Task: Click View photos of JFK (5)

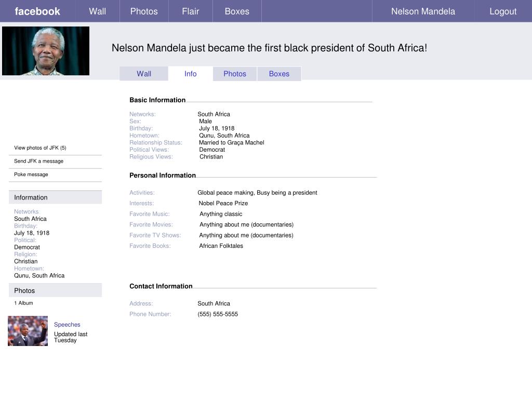Action: [x=40, y=148]
